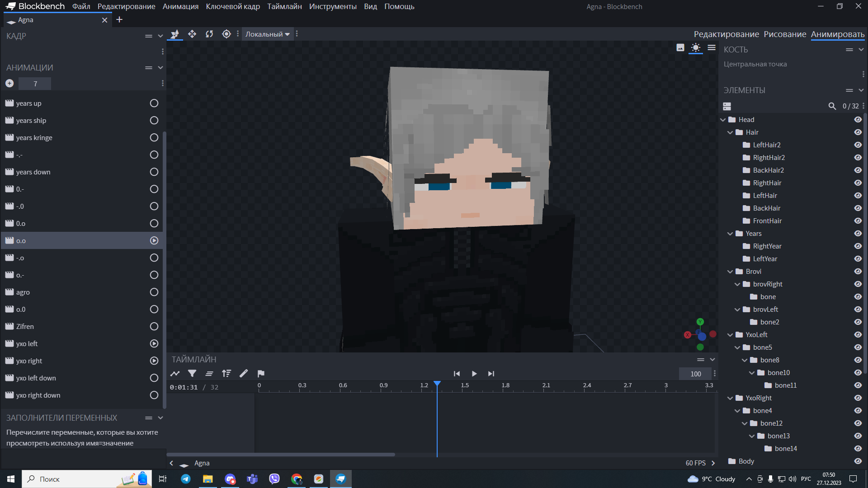The image size is (868, 488).
Task: Select the Pivot tool icon
Action: point(226,34)
